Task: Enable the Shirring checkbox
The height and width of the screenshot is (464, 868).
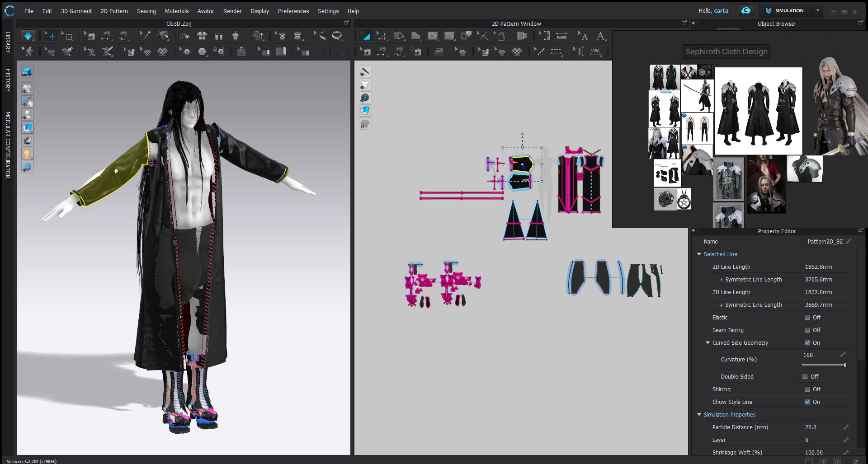Action: click(807, 389)
